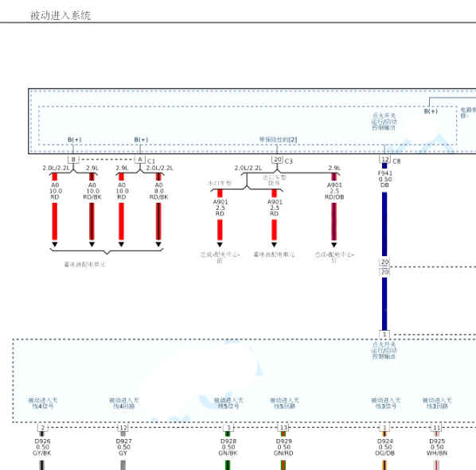Click destination text below the A901 RD/DB wire

334,257
